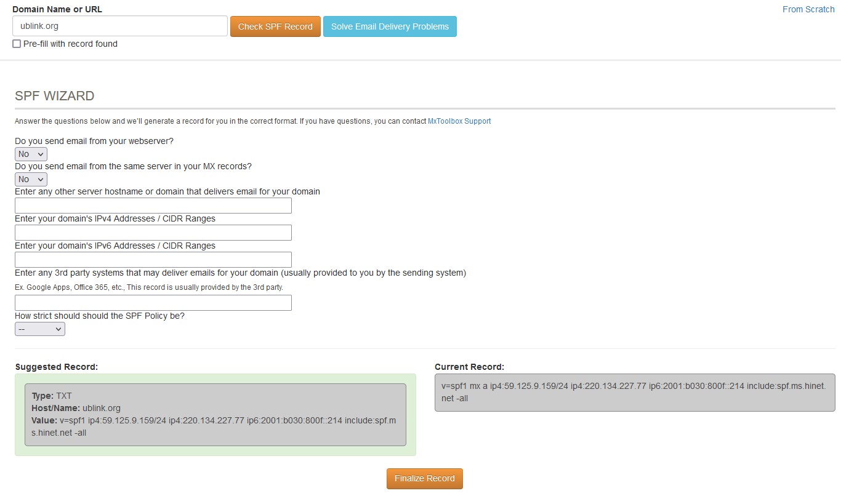Click the Current Record SPF text box
The width and height of the screenshot is (841, 504).
coord(634,392)
